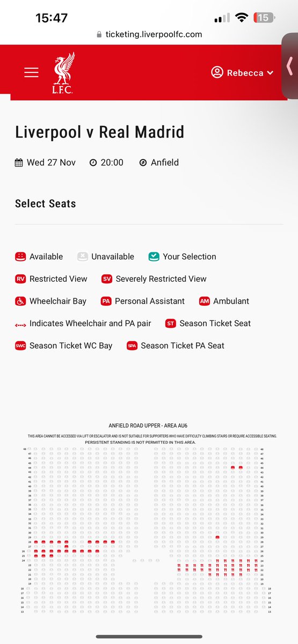Select the left available seat in row 44
Image resolution: width=298 pixels, height=644 pixels.
click(233, 467)
